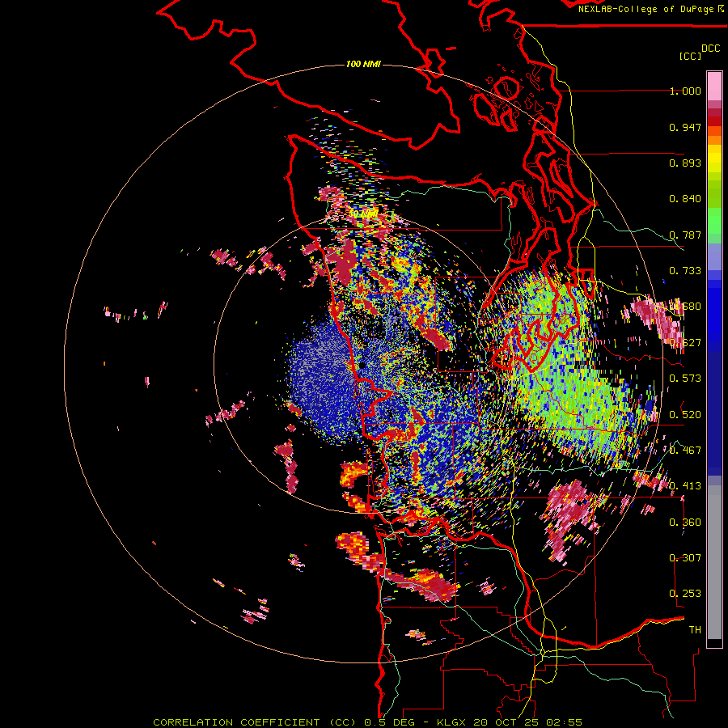Pick the orange segment of color bar
The width and height of the screenshot is (728, 728).
click(714, 140)
